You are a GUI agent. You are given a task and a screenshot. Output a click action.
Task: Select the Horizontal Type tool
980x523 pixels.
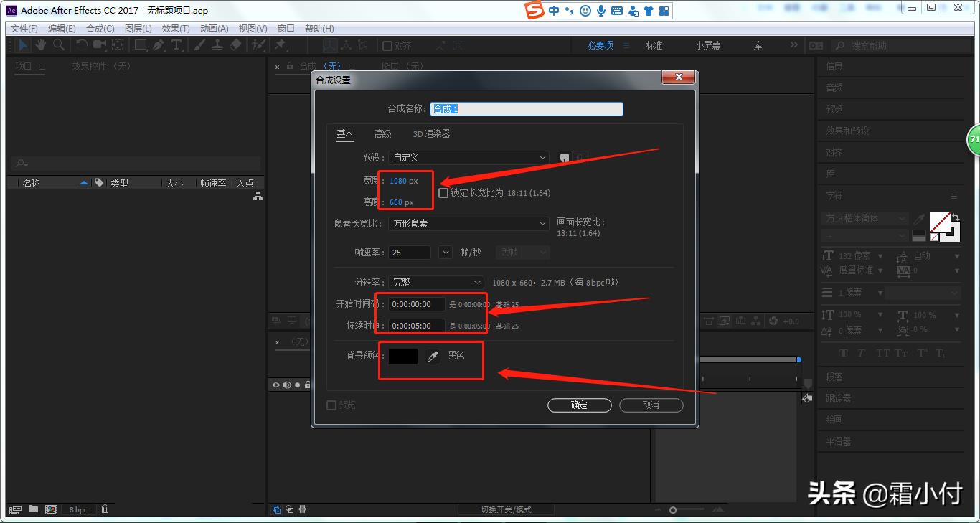point(176,44)
